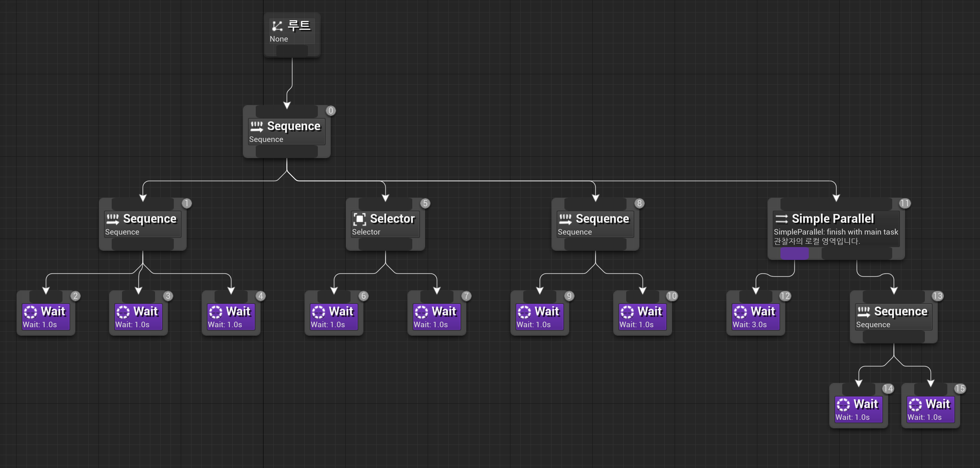
Task: Click the Selector node's bracket icon
Action: coord(359,219)
